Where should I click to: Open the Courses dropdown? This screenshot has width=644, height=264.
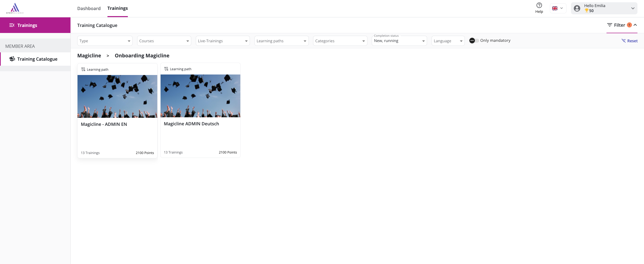click(x=164, y=41)
